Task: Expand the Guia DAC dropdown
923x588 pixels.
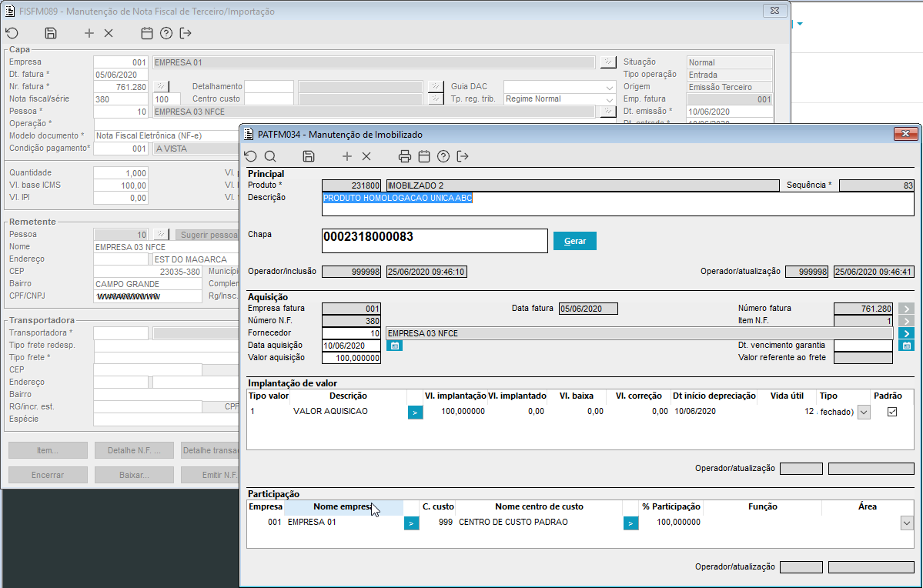Action: [610, 87]
